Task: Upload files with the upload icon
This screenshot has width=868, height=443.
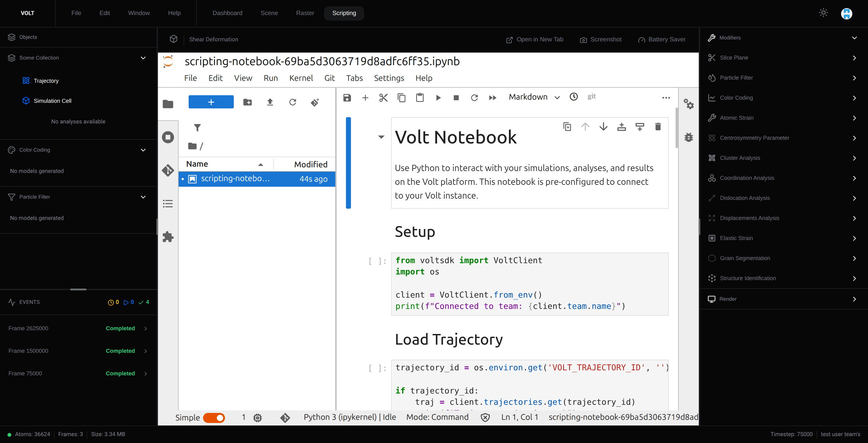Action: coord(270,102)
